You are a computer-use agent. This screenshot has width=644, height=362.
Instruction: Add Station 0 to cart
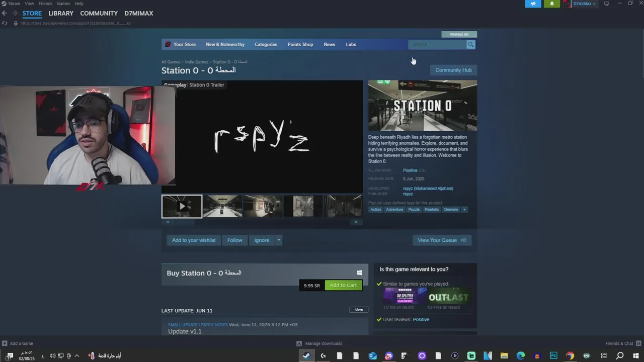(343, 285)
